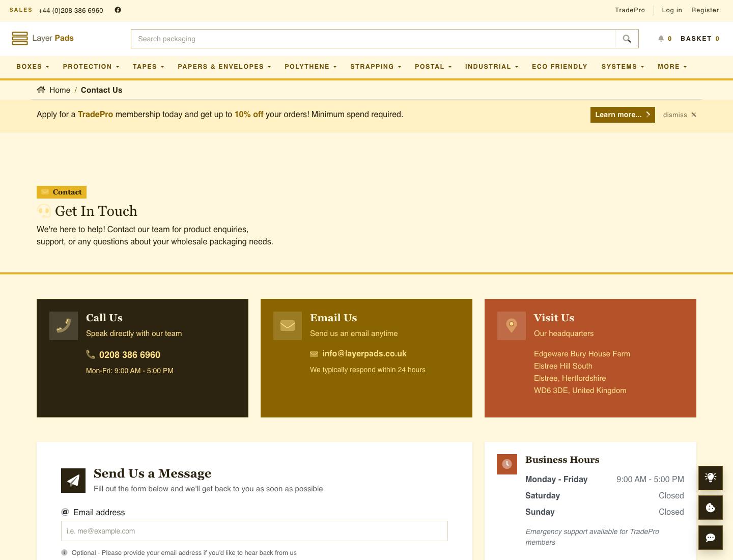The width and height of the screenshot is (733, 560).
Task: Expand the Protection menu
Action: tap(91, 67)
